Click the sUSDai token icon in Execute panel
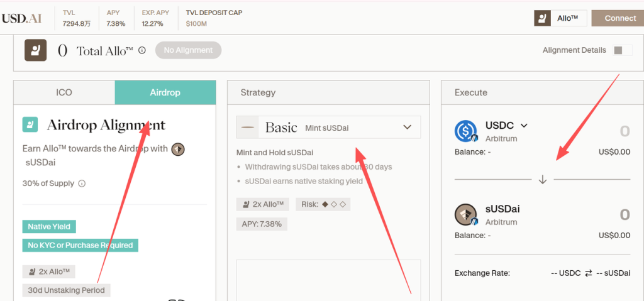Screen dimensions: 644x301 pos(466,214)
